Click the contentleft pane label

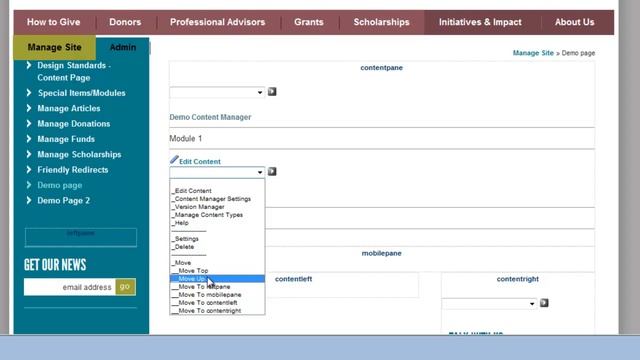pos(293,279)
